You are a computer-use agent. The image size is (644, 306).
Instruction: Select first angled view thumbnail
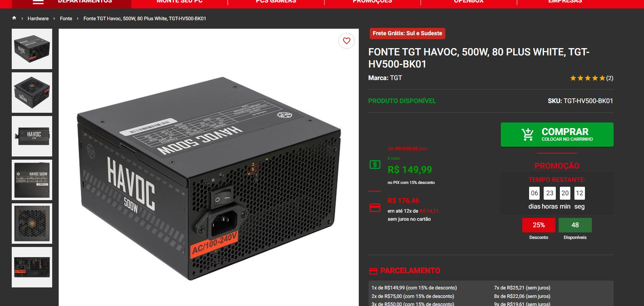pos(32,49)
